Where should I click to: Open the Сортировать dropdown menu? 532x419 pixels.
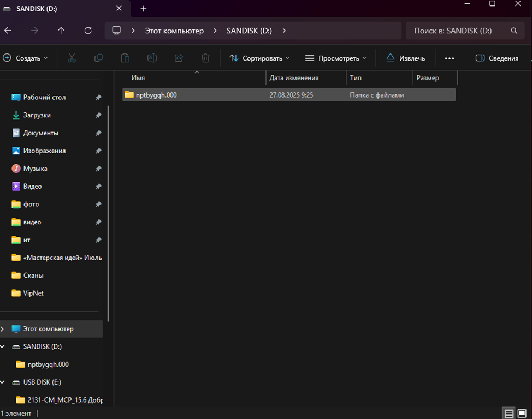tap(259, 58)
